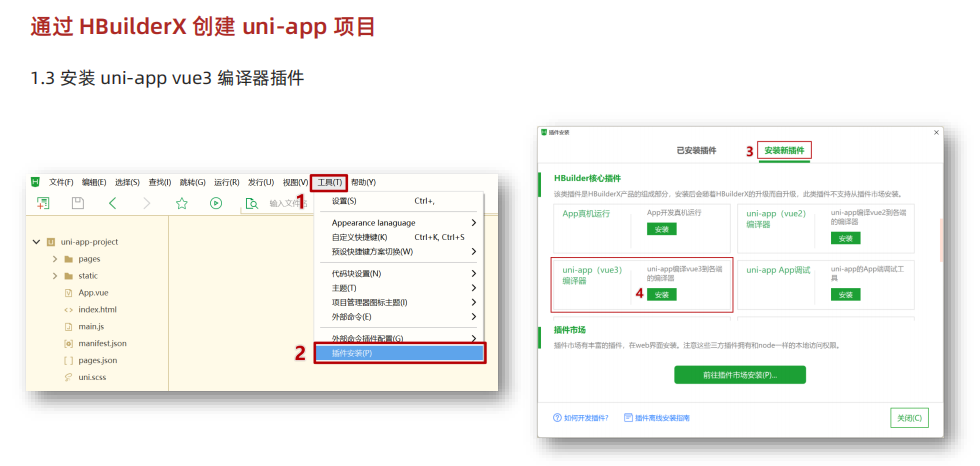The width and height of the screenshot is (980, 466).
Task: Click the App.vue file icon
Action: coord(69,292)
